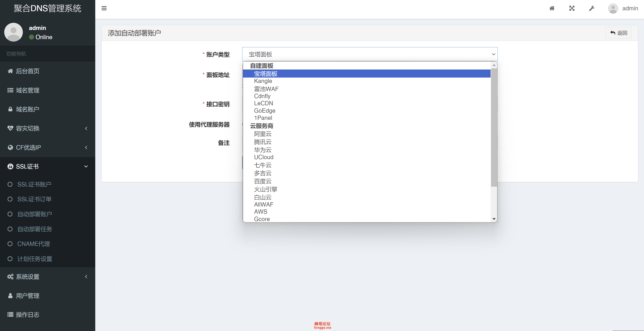Screen dimensions: 644x331
Task: Choose 阿里云 from the account type list
Action: tap(366, 134)
